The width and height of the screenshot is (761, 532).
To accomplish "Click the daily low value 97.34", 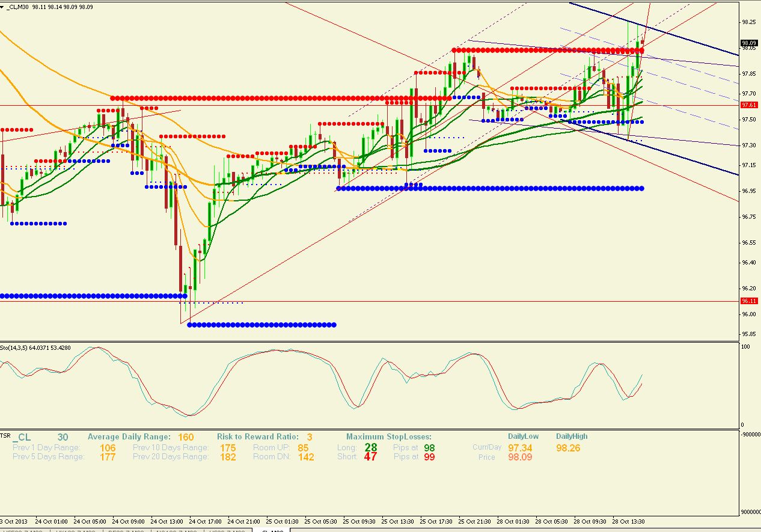I will pos(520,448).
